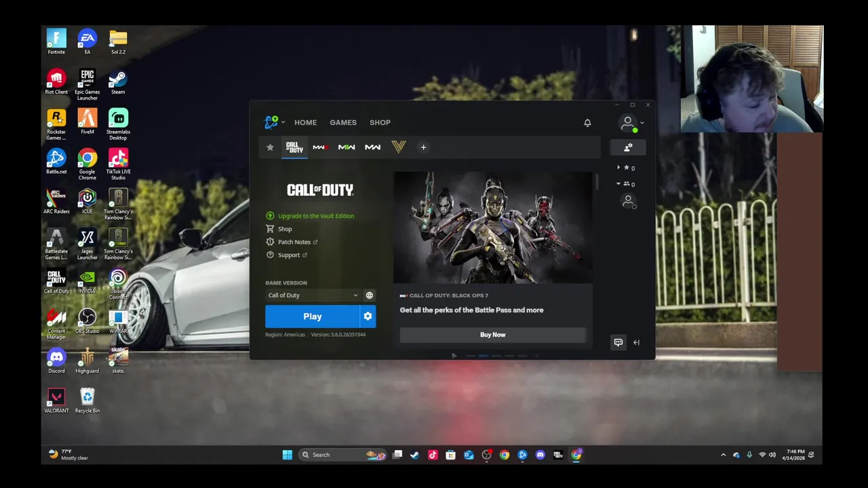Select the MW game tab

[372, 147]
